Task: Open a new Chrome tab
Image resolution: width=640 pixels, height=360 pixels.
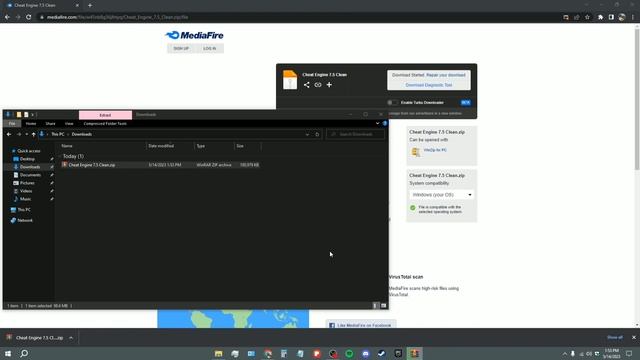Action: 90,5
